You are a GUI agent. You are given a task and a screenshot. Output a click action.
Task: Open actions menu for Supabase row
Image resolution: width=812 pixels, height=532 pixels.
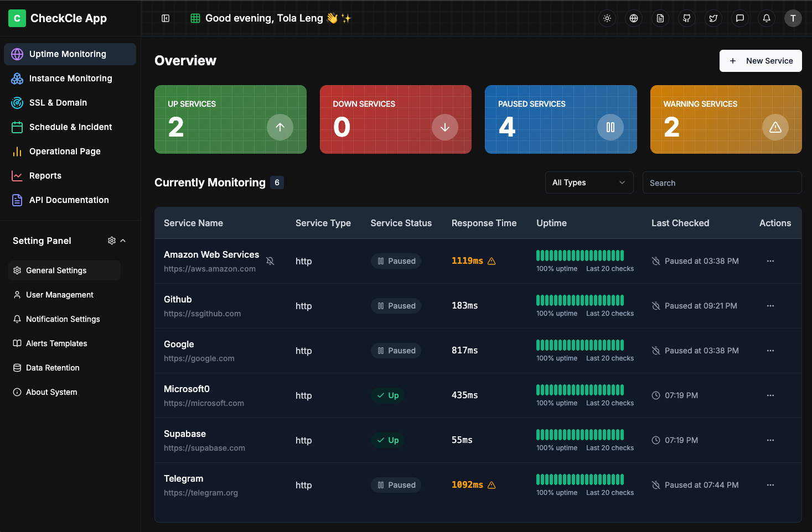coord(770,440)
